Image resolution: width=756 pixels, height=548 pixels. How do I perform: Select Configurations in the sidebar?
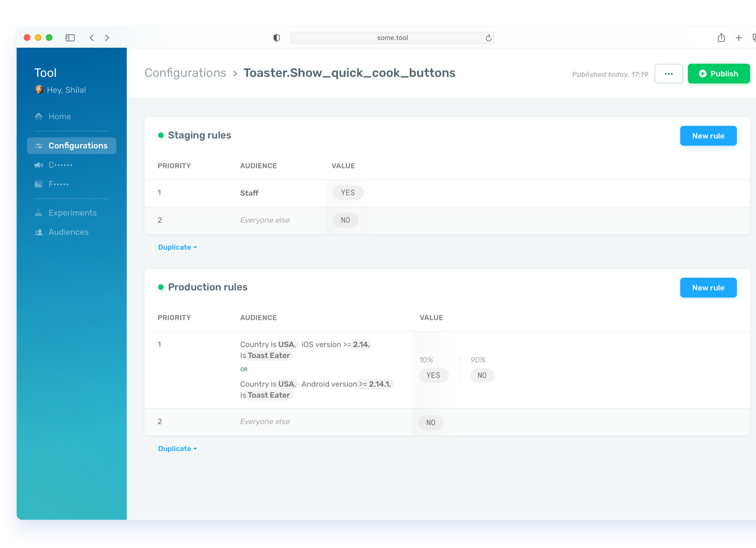click(71, 146)
